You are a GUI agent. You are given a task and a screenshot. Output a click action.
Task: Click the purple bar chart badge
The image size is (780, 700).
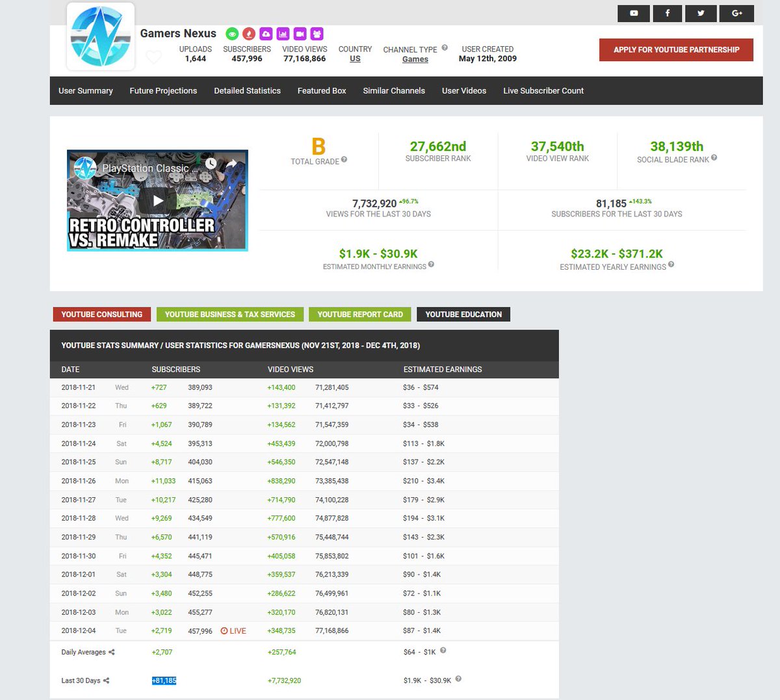(x=283, y=34)
